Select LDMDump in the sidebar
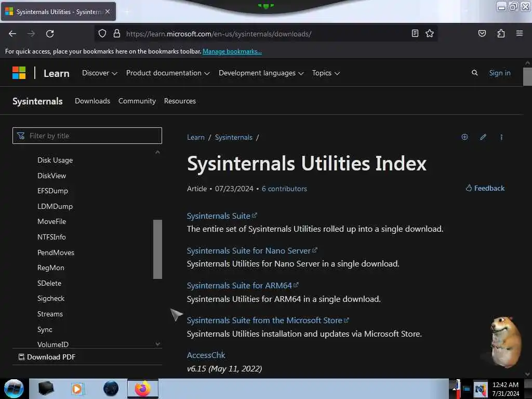The image size is (532, 399). [55, 206]
